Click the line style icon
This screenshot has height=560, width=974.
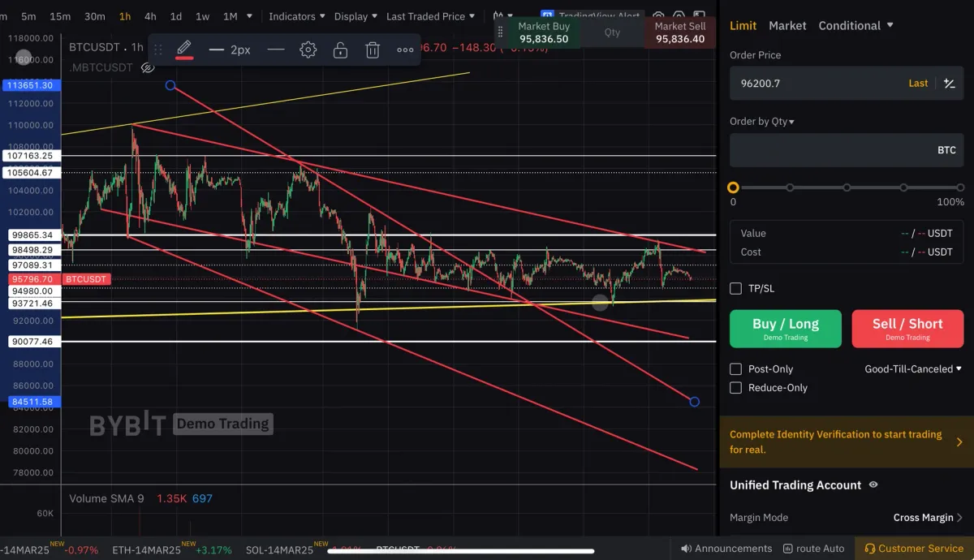(276, 50)
